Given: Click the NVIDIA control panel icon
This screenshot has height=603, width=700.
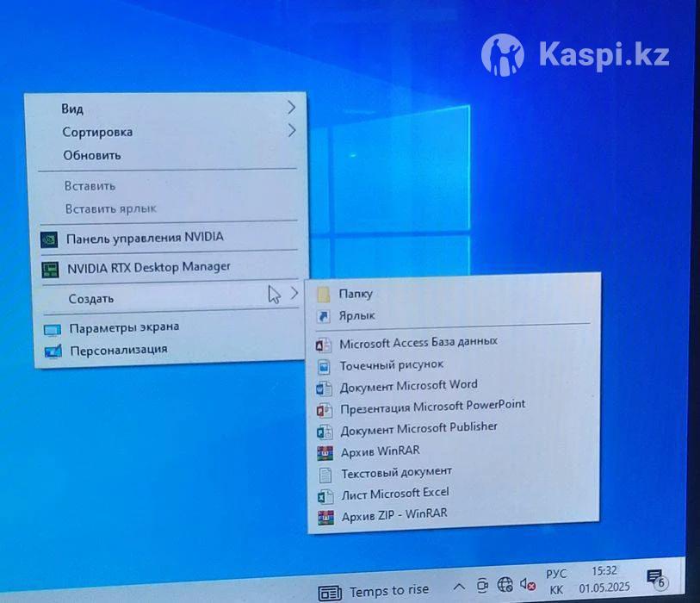Looking at the screenshot, I should (49, 239).
